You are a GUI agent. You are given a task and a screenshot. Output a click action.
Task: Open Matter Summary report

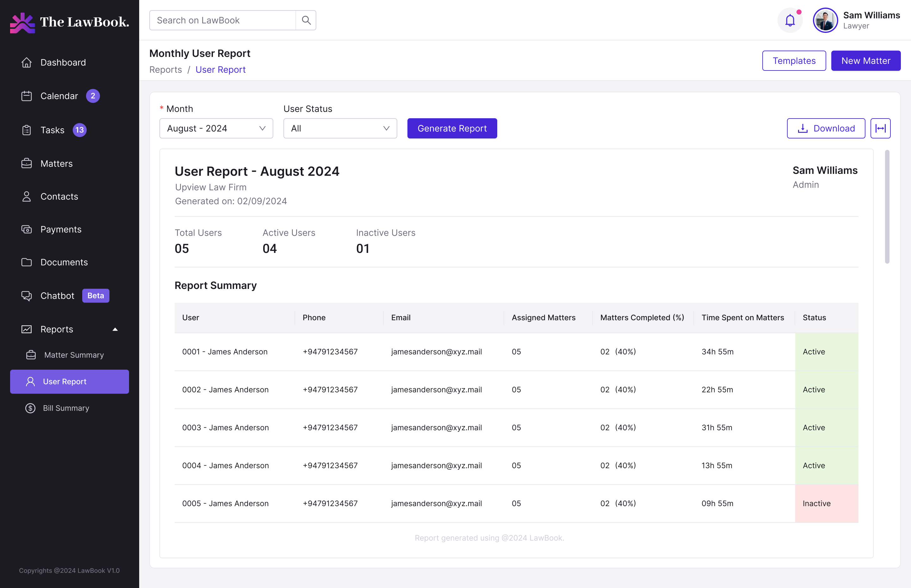point(65,355)
